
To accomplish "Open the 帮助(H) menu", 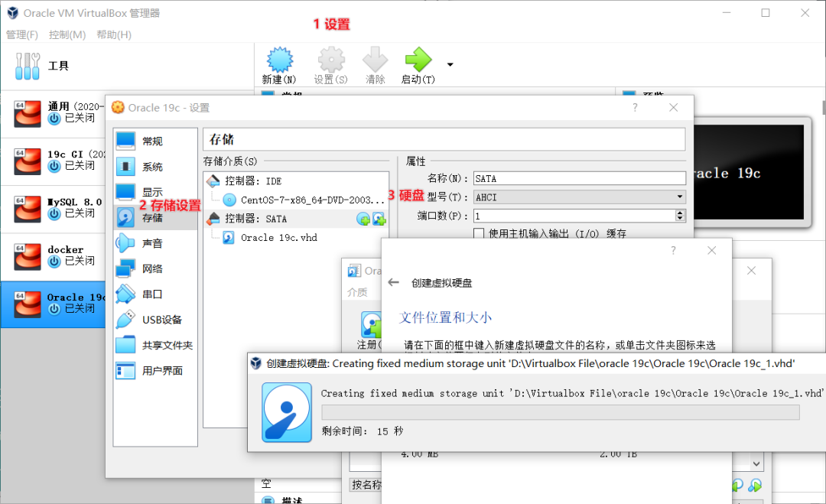I will pos(114,34).
